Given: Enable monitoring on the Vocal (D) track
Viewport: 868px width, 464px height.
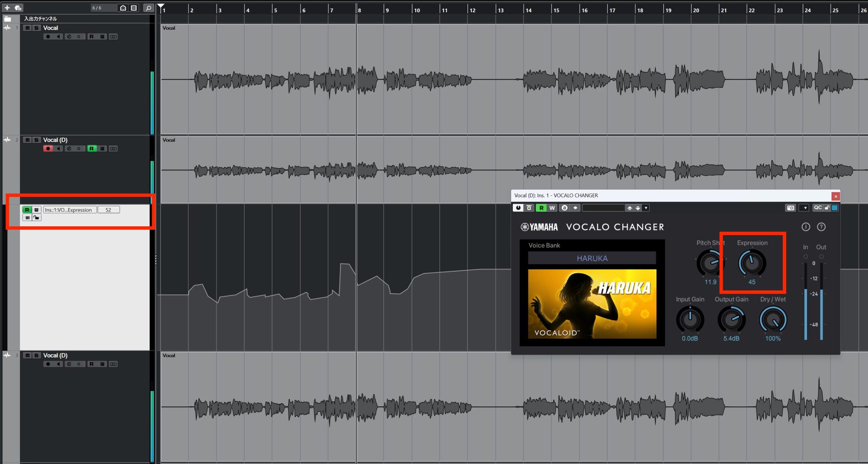Looking at the screenshot, I should 58,149.
